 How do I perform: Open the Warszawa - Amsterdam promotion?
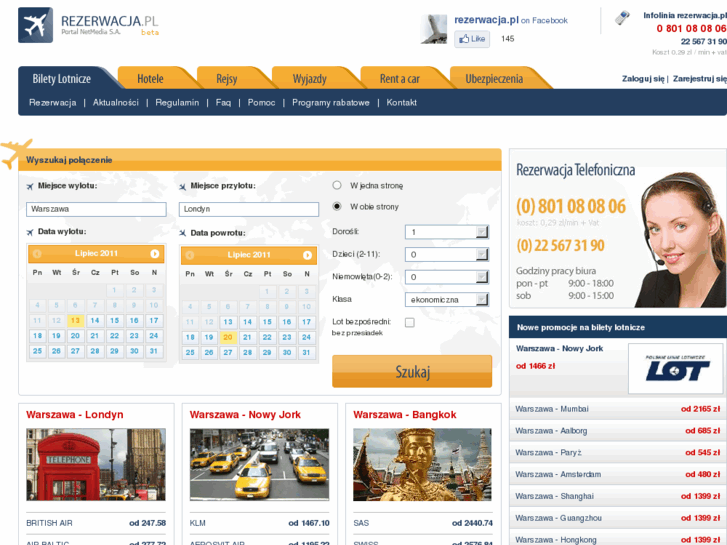pyautogui.click(x=618, y=474)
